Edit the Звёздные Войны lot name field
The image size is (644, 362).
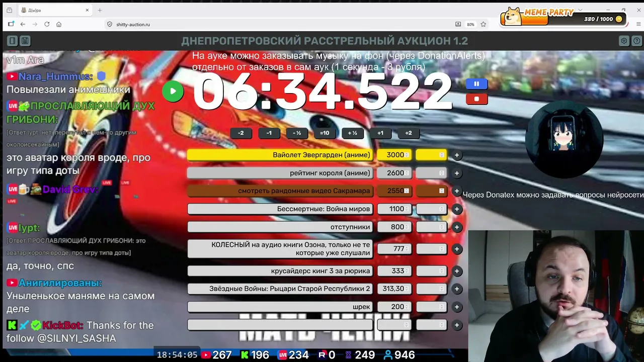(x=280, y=289)
